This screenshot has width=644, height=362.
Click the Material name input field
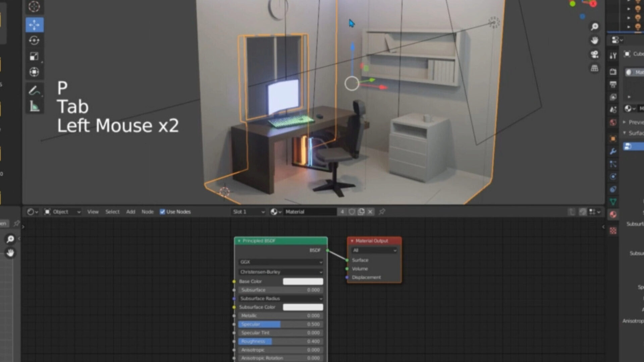(x=309, y=212)
